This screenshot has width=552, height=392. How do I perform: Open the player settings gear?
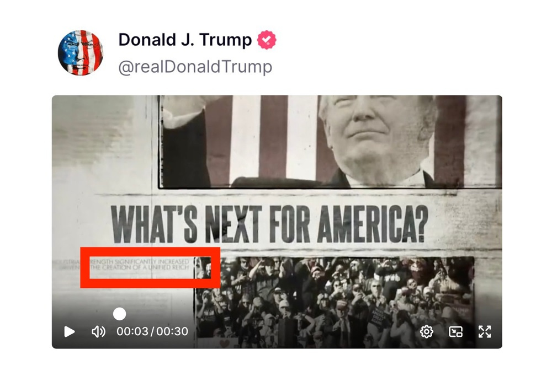[x=426, y=331]
